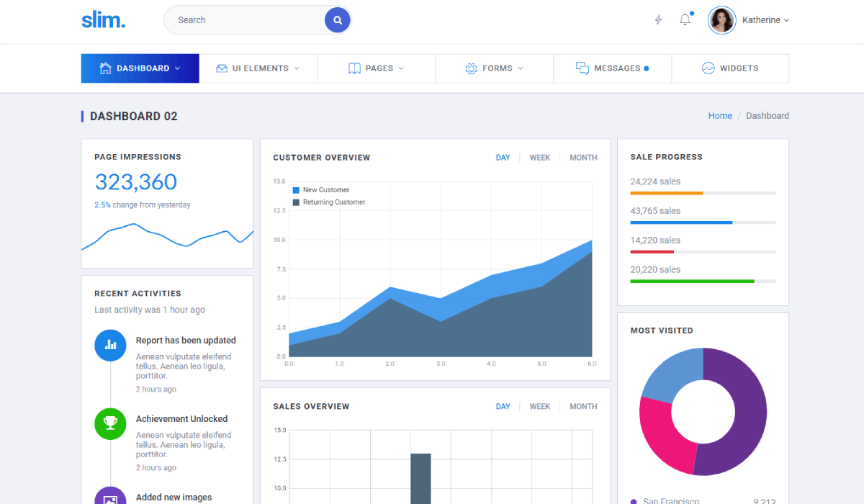Screen dimensions: 864x504
Task: Click the orange 24,224 sales progress bar
Action: pos(667,193)
